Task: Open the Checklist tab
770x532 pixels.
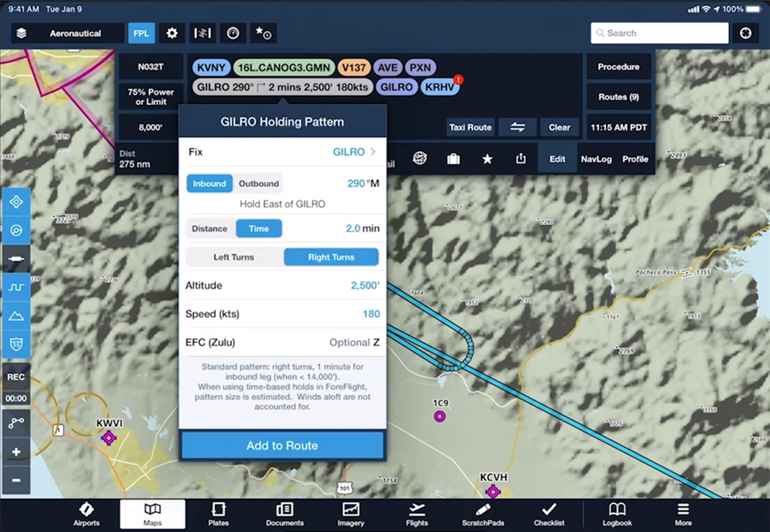Action: click(549, 515)
